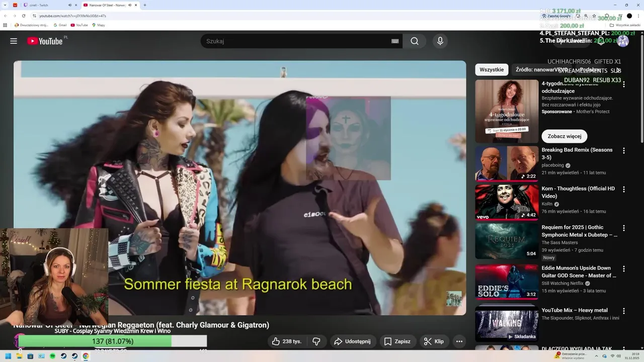The height and width of the screenshot is (362, 644).
Task: Reload the current page
Action: pyautogui.click(x=24, y=16)
